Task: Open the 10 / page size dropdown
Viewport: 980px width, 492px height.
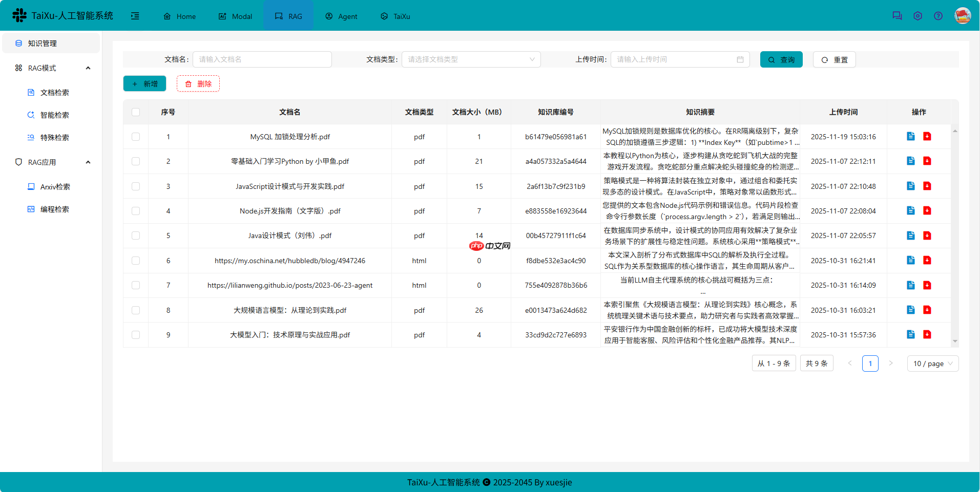Action: click(932, 363)
